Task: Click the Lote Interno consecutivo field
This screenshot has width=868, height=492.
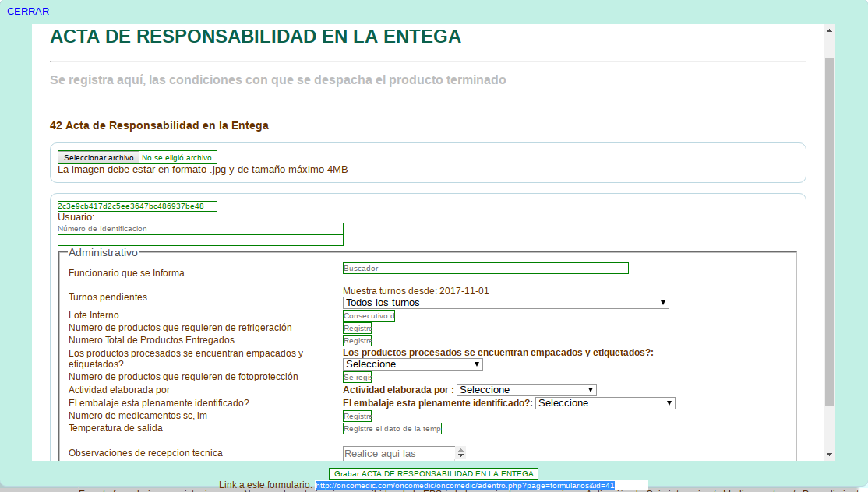Action: tap(369, 316)
